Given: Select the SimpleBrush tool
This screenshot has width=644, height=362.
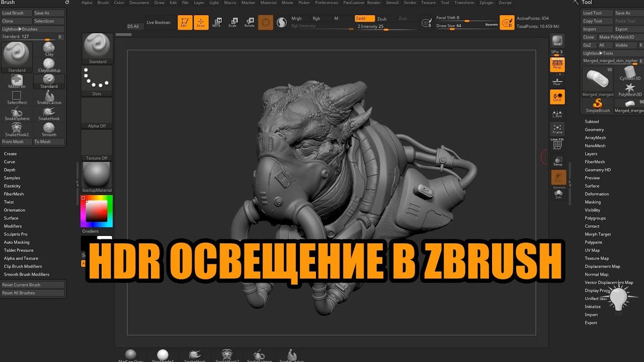Looking at the screenshot, I should (x=598, y=106).
